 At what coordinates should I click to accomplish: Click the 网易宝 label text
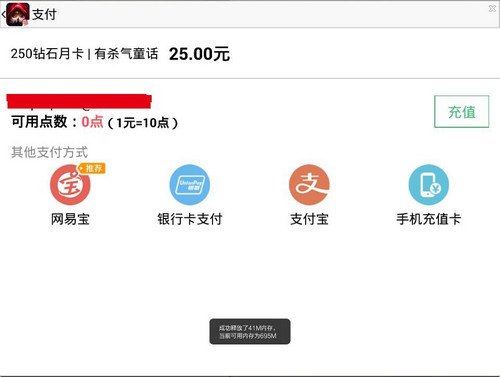pyautogui.click(x=70, y=219)
